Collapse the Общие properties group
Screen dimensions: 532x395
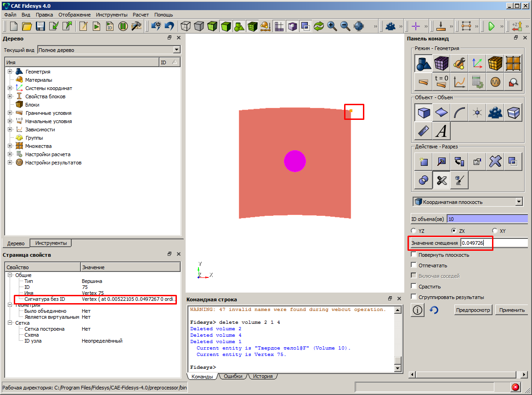(10, 275)
